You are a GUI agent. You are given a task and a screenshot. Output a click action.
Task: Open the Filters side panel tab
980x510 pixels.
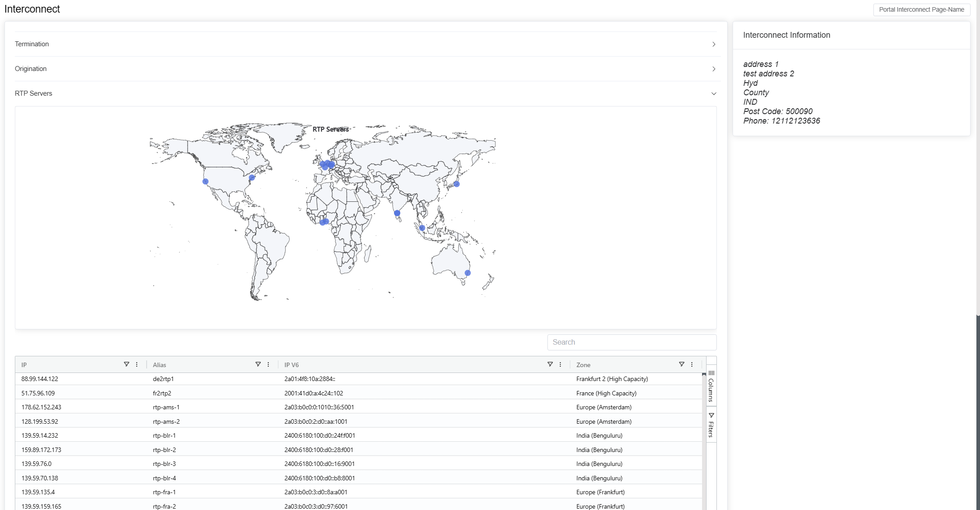point(711,425)
